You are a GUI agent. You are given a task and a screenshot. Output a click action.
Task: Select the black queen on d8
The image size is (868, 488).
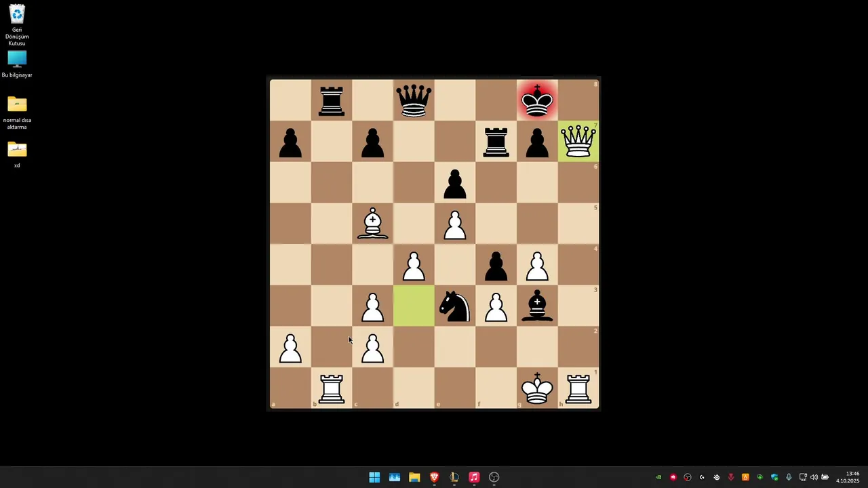pyautogui.click(x=414, y=100)
